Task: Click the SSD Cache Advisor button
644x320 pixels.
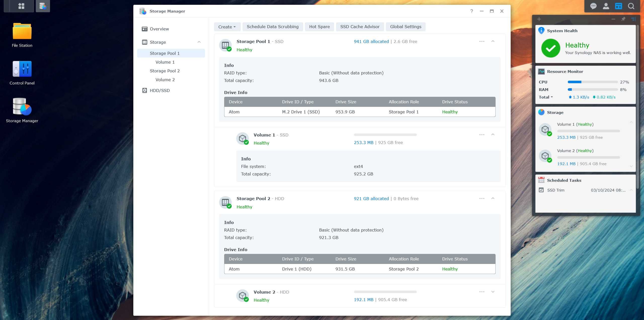Action: [x=360, y=27]
